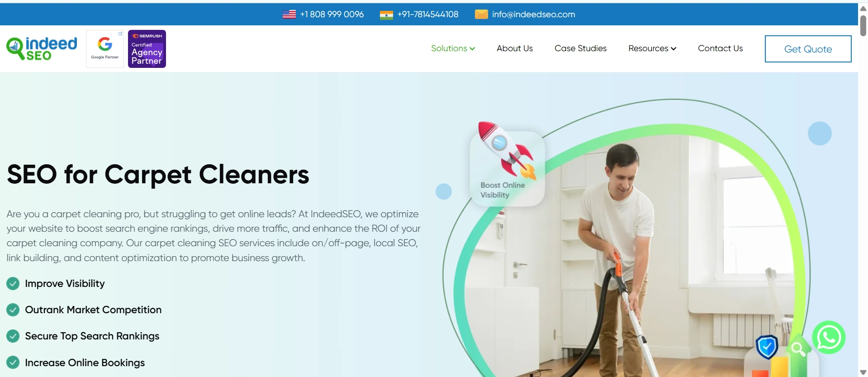
Task: Expand the Resources dropdown menu
Action: tap(652, 48)
